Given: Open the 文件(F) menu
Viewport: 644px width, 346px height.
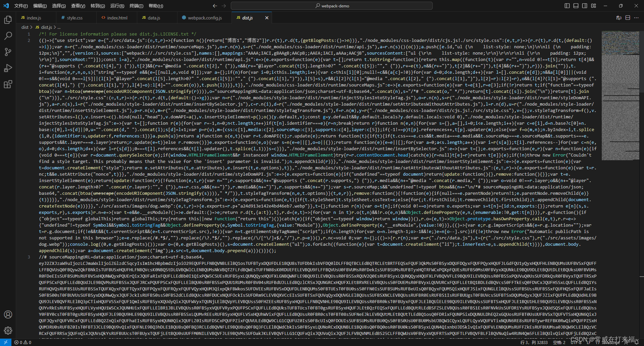Looking at the screenshot, I should (x=21, y=6).
